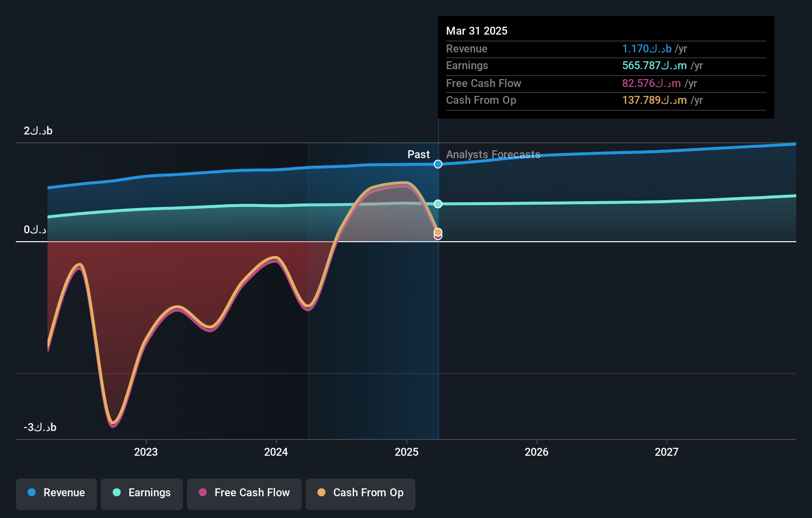Image resolution: width=812 pixels, height=518 pixels.
Task: Click the zero y-axis label
Action: tap(35, 229)
